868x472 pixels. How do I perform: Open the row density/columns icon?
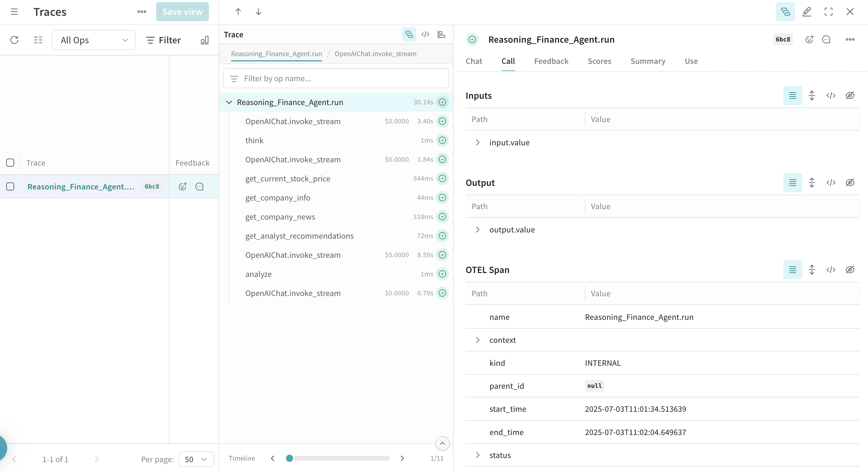pyautogui.click(x=38, y=40)
